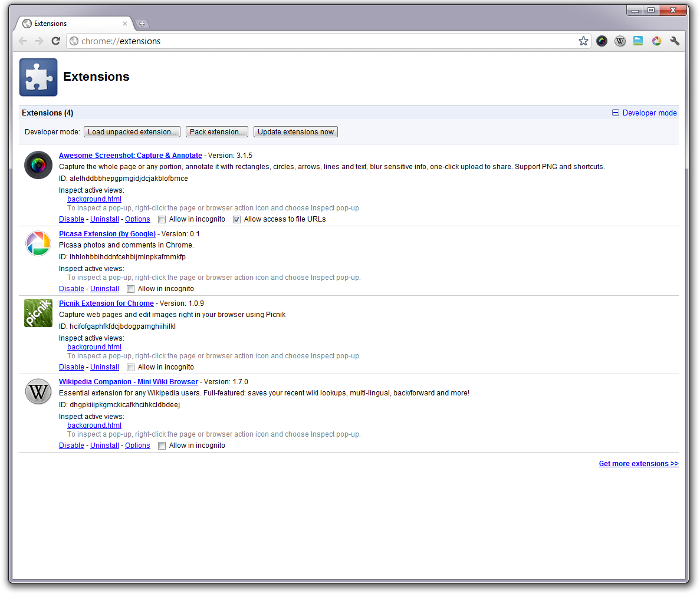
Task: Open a new browser tab
Action: 142,24
